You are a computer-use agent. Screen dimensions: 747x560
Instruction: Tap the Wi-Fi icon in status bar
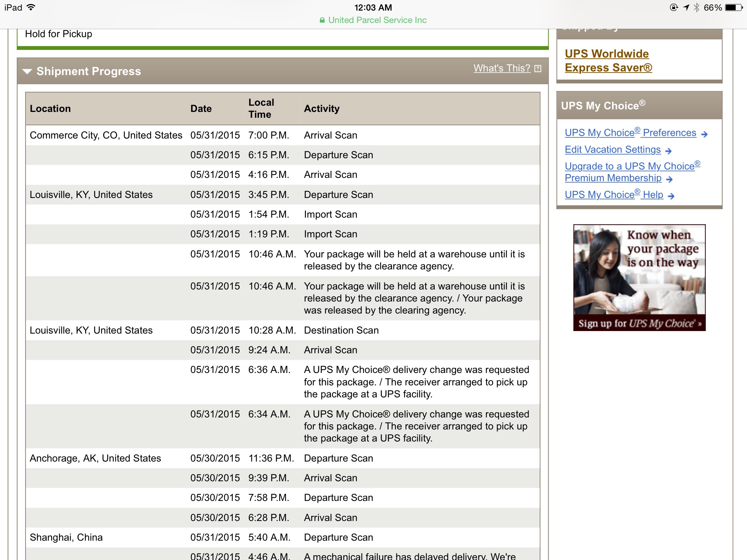click(x=31, y=7)
